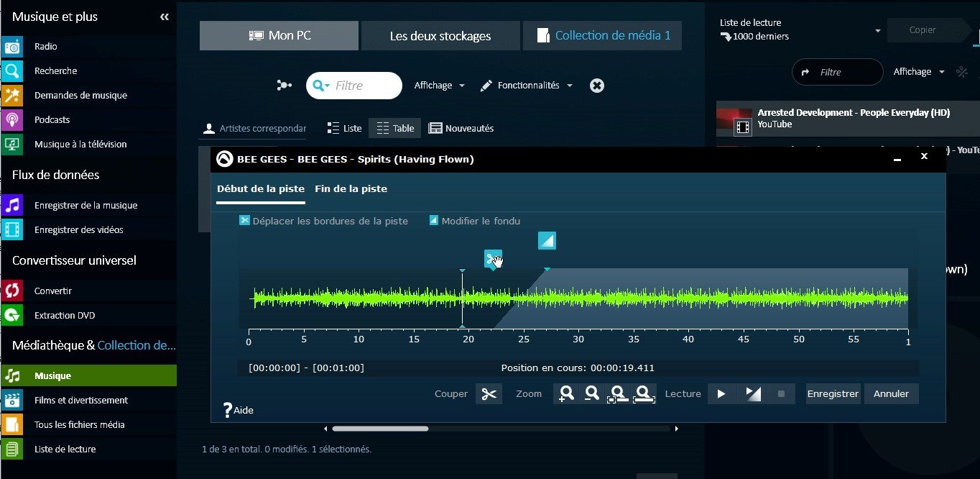Image resolution: width=980 pixels, height=479 pixels.
Task: Switch to the Fin de la piste tab
Action: [x=351, y=188]
